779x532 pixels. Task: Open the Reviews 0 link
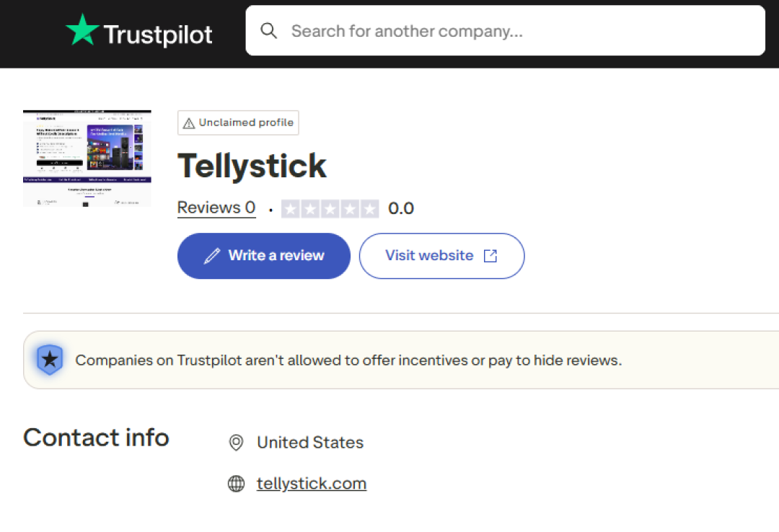216,208
